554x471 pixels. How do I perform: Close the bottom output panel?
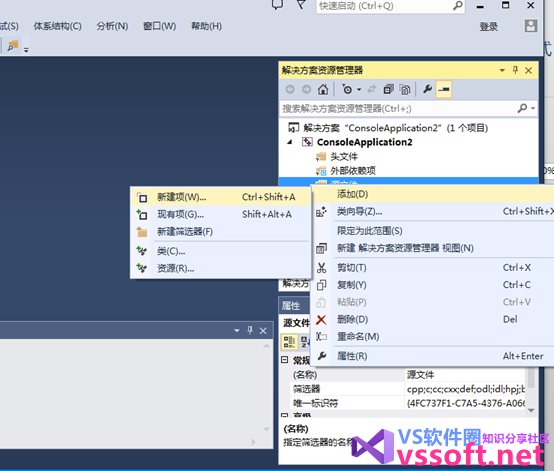263,331
